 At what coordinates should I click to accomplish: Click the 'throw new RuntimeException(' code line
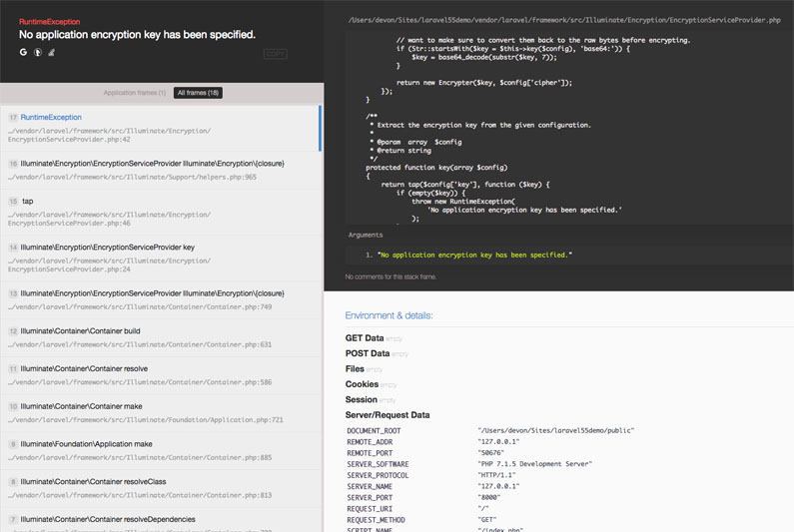pyautogui.click(x=463, y=202)
